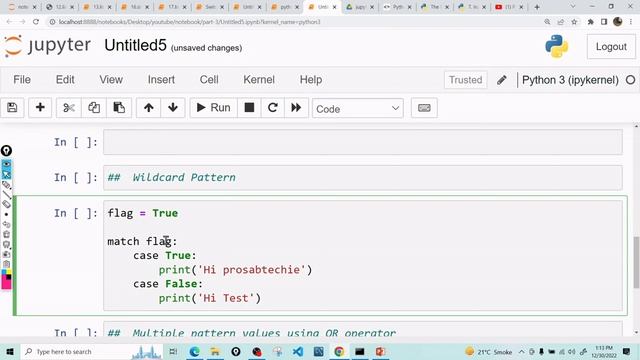Click the line print('Hi prosabtechie')

235,270
